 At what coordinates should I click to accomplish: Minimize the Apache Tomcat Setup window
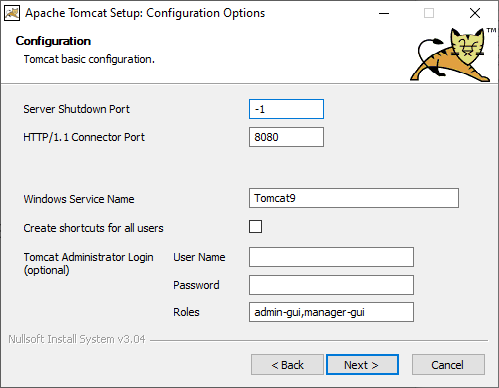(384, 13)
